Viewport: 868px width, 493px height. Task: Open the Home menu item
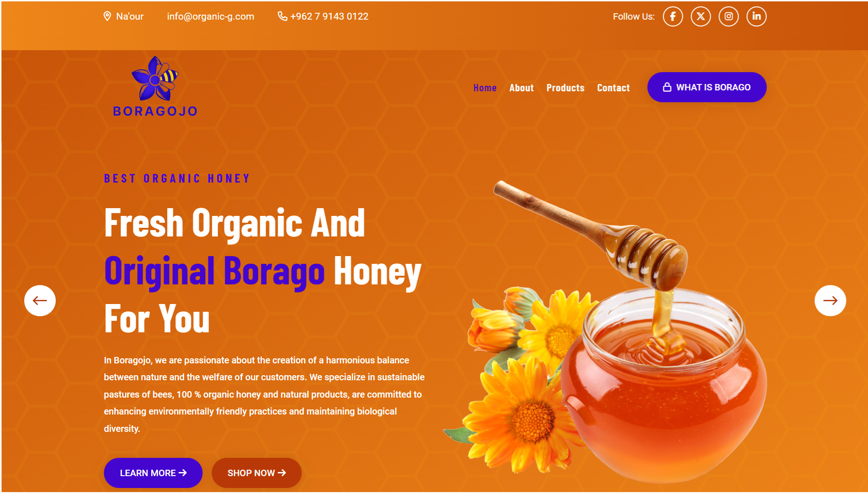pyautogui.click(x=485, y=88)
